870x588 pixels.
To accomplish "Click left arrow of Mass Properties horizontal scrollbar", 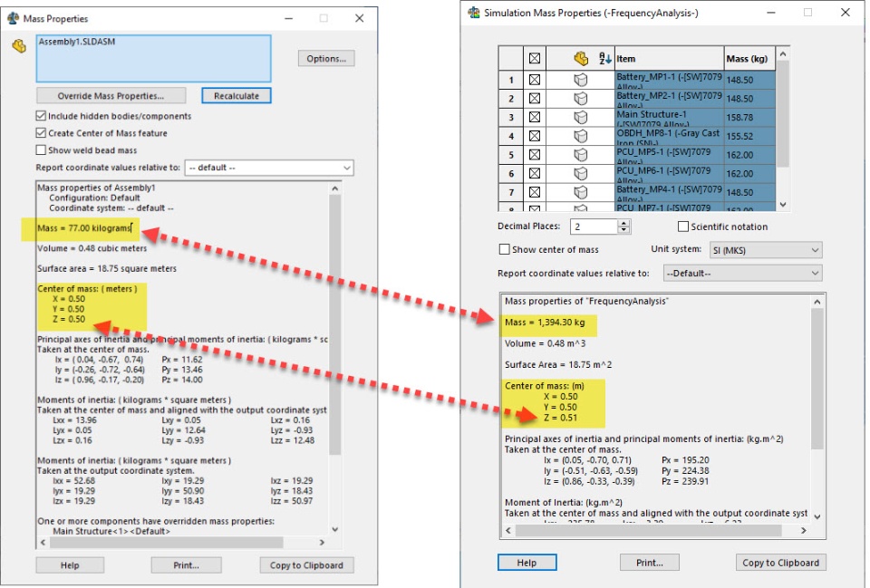I will click(x=43, y=542).
